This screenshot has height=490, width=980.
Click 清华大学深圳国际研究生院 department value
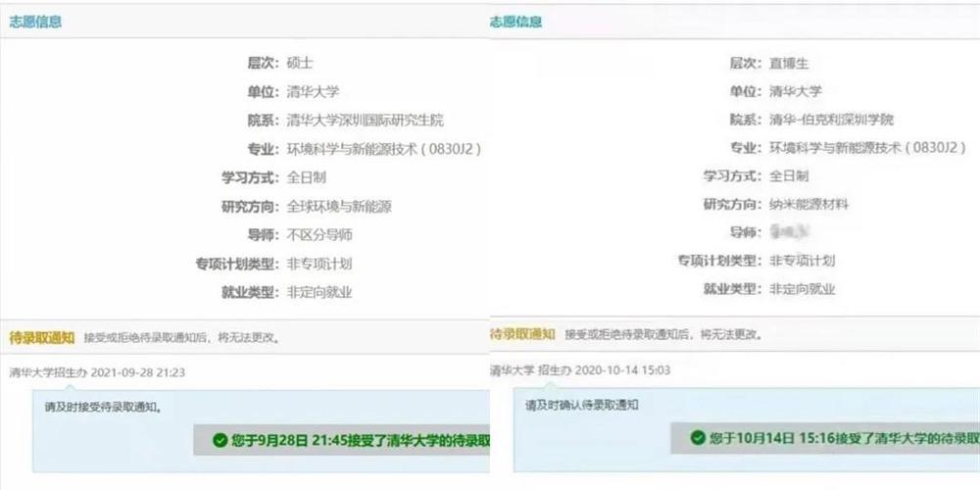[x=365, y=120]
